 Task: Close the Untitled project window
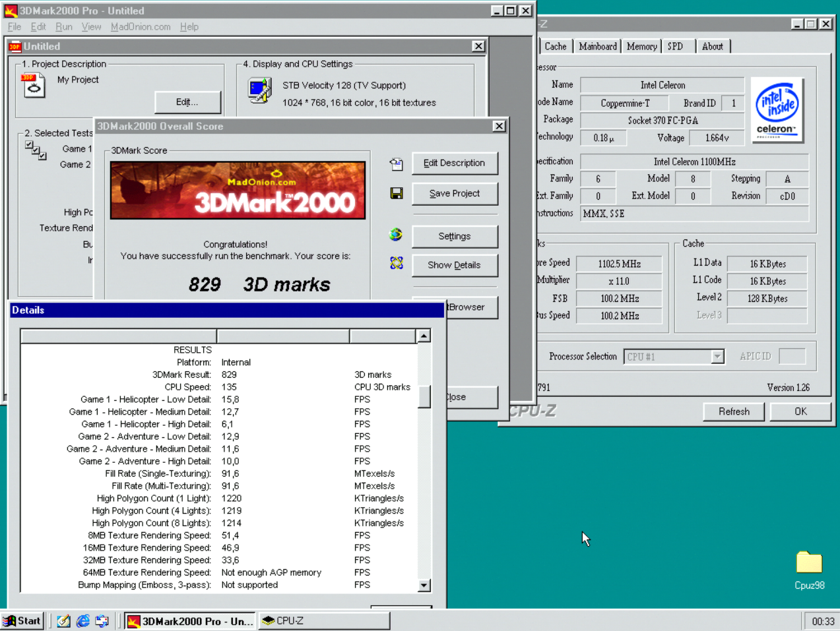pos(478,46)
